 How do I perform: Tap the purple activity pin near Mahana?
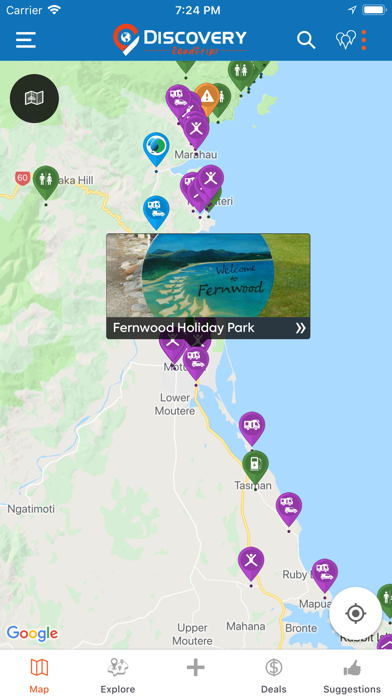251,563
